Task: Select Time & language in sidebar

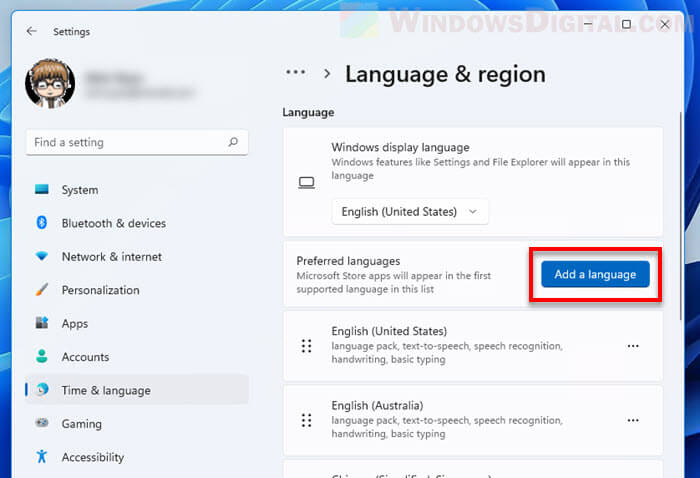Action: [x=137, y=390]
